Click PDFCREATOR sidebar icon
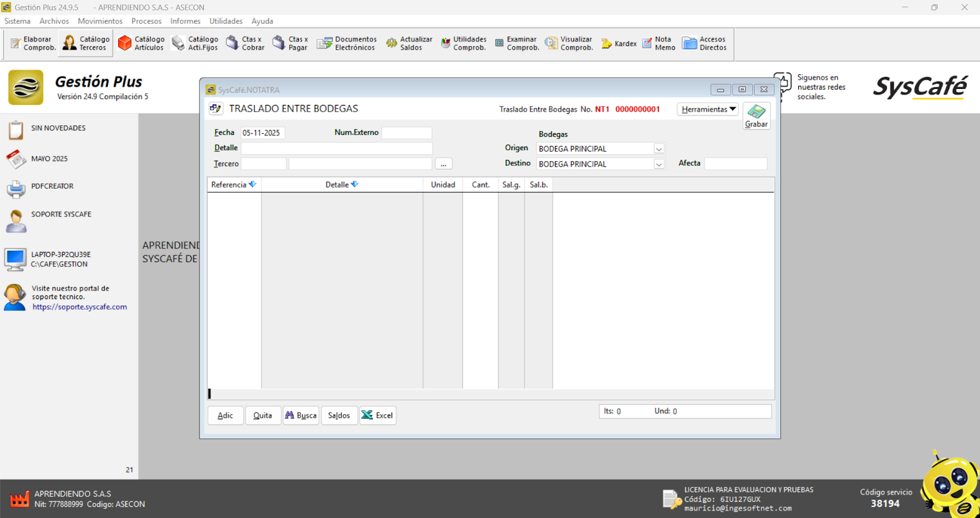Screen dimensions: 980x518 click(x=16, y=189)
